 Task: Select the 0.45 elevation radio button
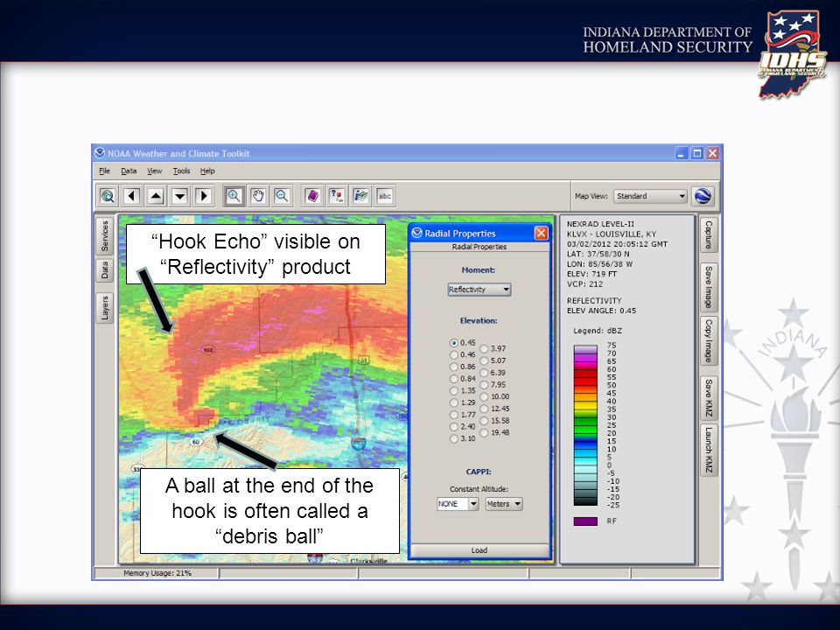(x=454, y=343)
